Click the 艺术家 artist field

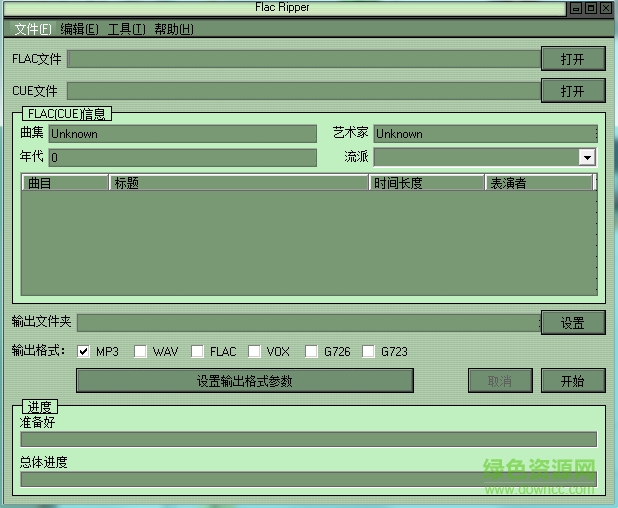[485, 134]
